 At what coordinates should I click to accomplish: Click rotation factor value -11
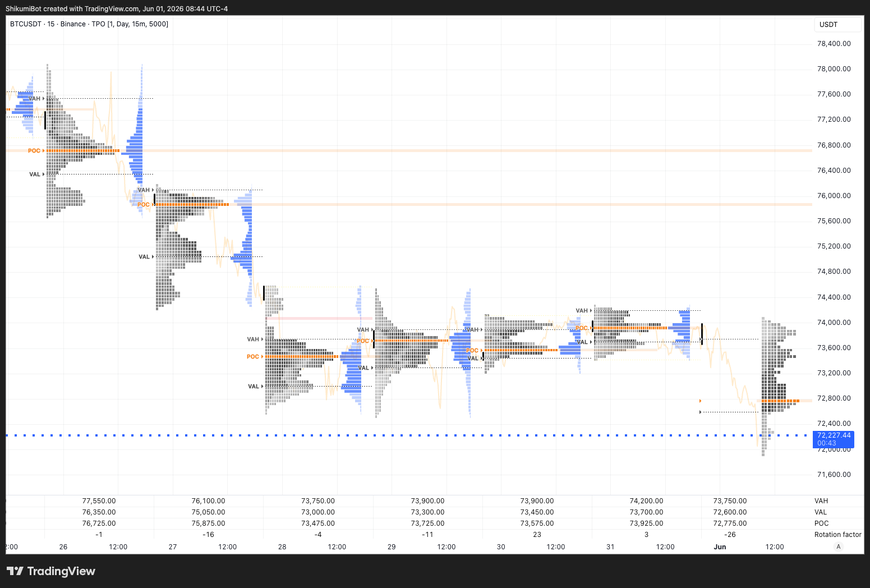(x=428, y=535)
